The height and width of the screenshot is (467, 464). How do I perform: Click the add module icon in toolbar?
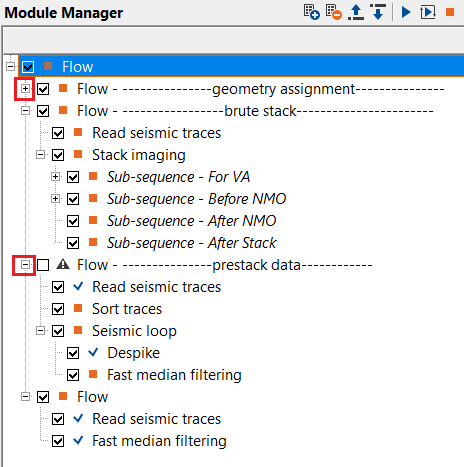tap(311, 12)
